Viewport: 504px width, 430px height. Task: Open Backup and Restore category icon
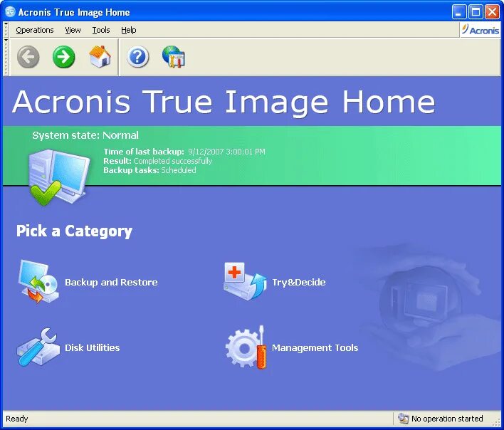(x=38, y=281)
